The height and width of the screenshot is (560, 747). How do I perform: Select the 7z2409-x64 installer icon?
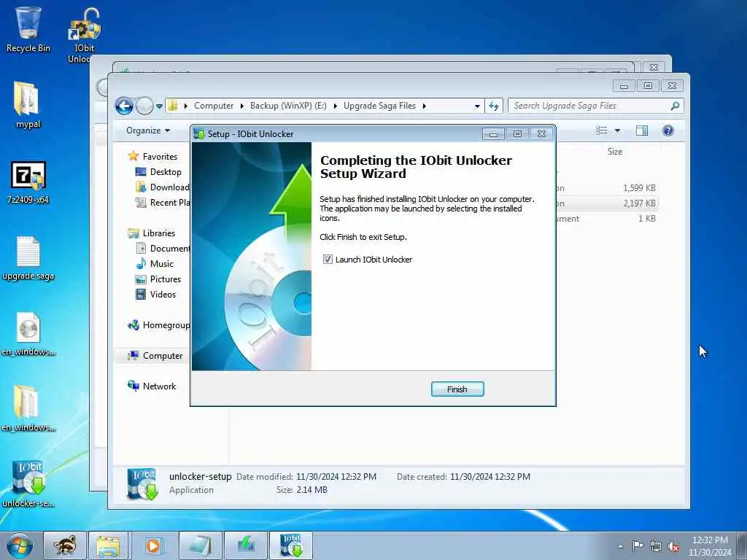point(28,182)
